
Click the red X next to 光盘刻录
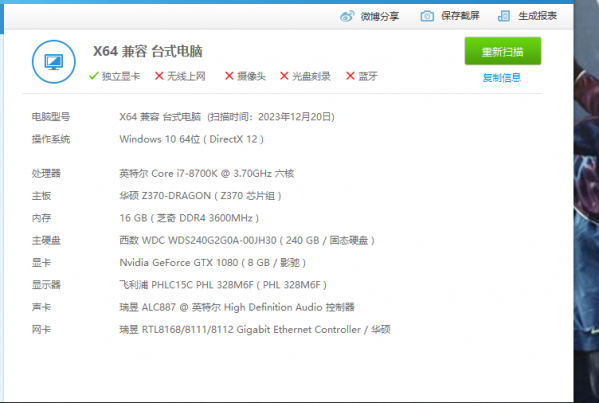pyautogui.click(x=284, y=76)
